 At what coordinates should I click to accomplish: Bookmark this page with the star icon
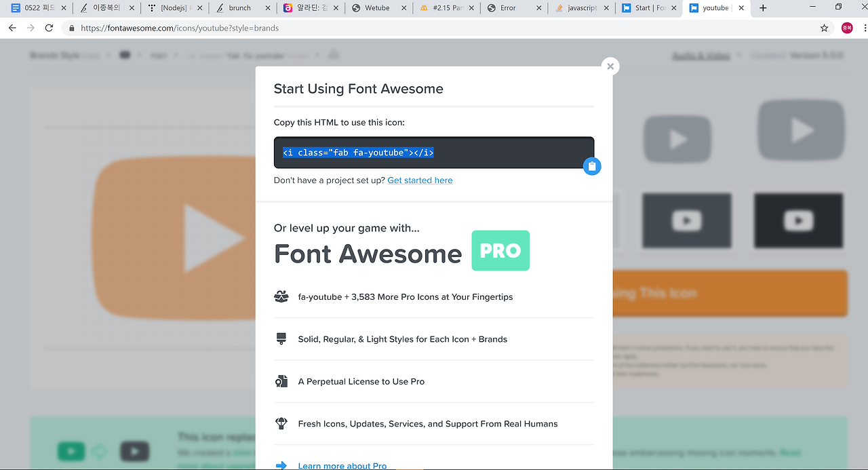[x=824, y=28]
